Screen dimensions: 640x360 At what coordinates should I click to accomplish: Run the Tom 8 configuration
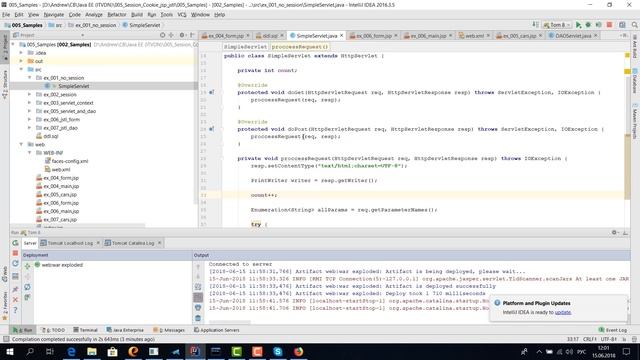(578, 25)
